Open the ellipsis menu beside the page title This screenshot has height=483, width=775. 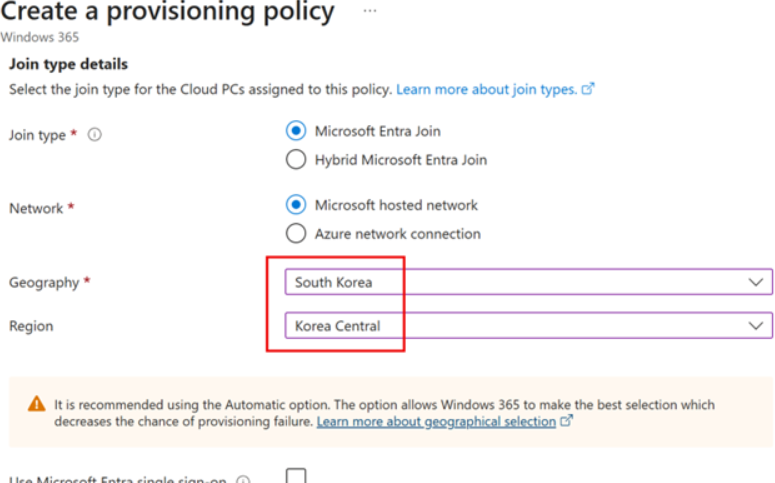click(370, 10)
